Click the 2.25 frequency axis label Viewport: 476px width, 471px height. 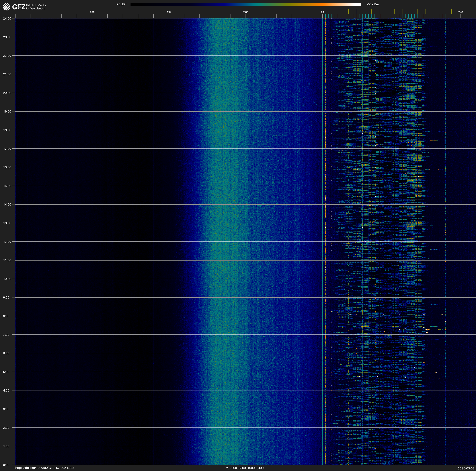[92, 12]
